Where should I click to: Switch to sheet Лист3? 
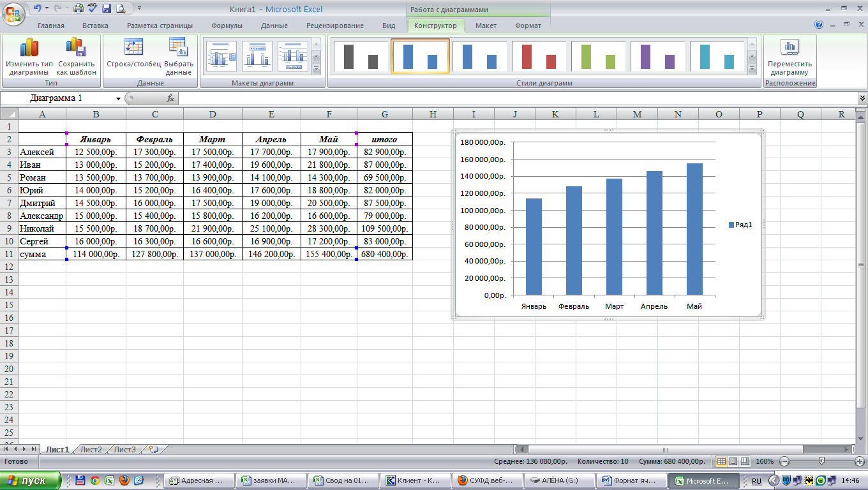(x=124, y=449)
